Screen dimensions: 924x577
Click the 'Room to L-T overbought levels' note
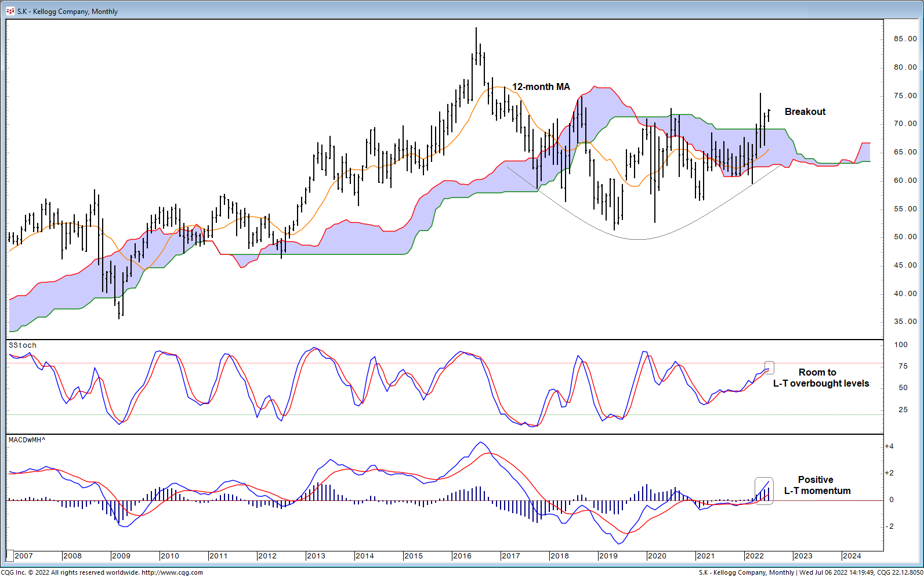(820, 378)
